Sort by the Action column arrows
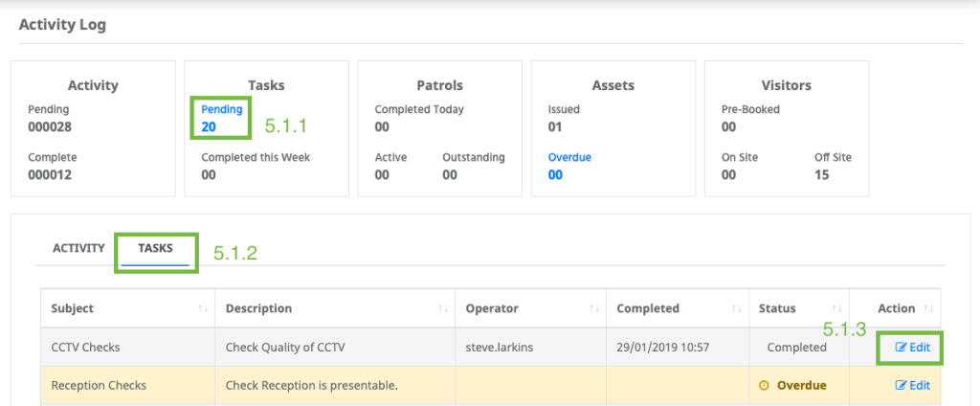Viewport: 980px width, 406px height. click(x=928, y=308)
